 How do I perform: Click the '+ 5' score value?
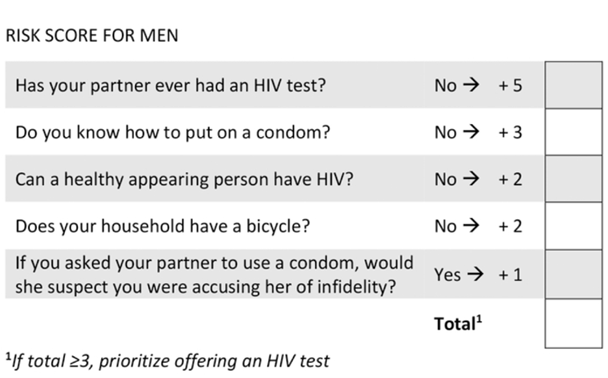[510, 86]
